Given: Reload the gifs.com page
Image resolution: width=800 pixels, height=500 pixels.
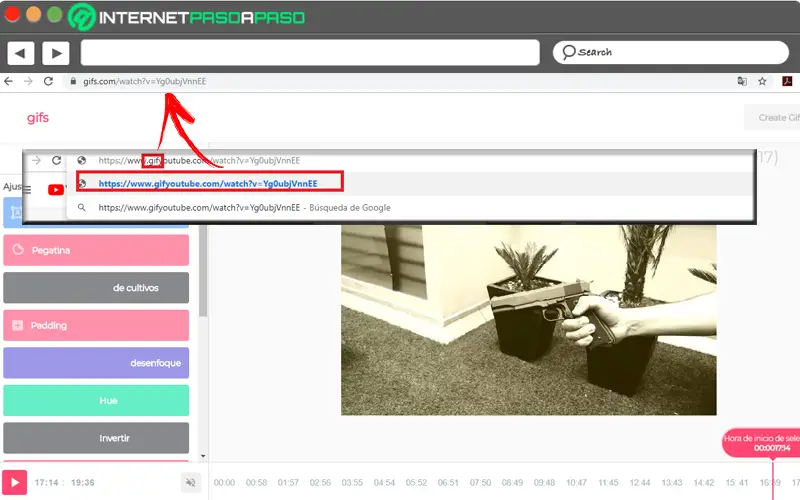Looking at the screenshot, I should pos(48,81).
